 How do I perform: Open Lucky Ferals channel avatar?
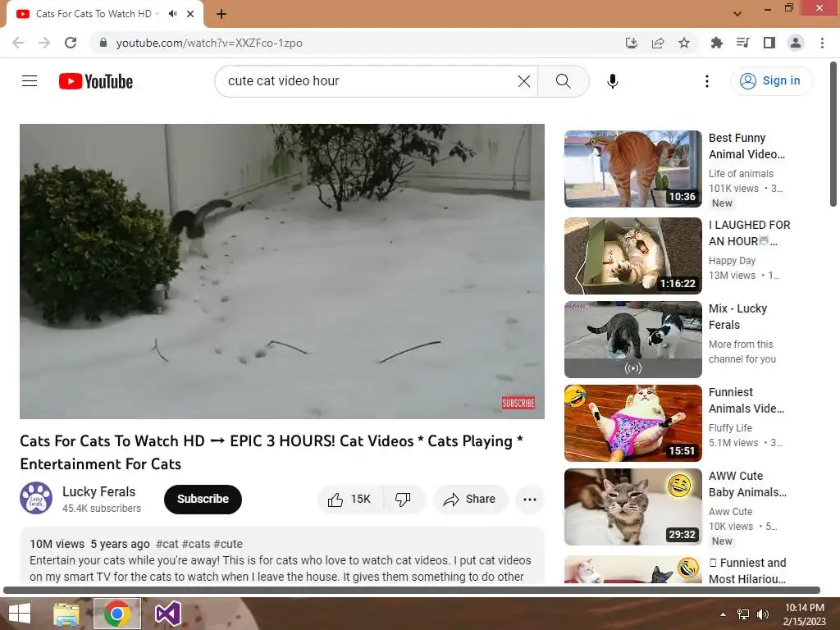click(x=36, y=498)
